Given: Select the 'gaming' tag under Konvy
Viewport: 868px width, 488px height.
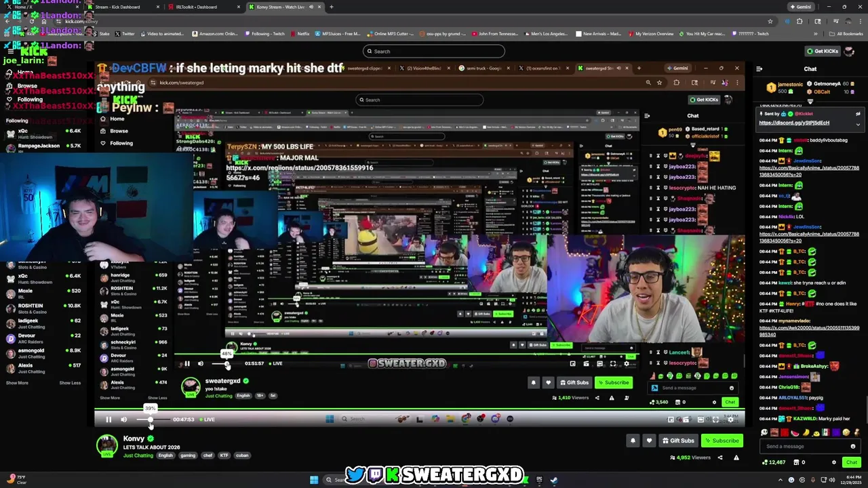Looking at the screenshot, I should (188, 455).
